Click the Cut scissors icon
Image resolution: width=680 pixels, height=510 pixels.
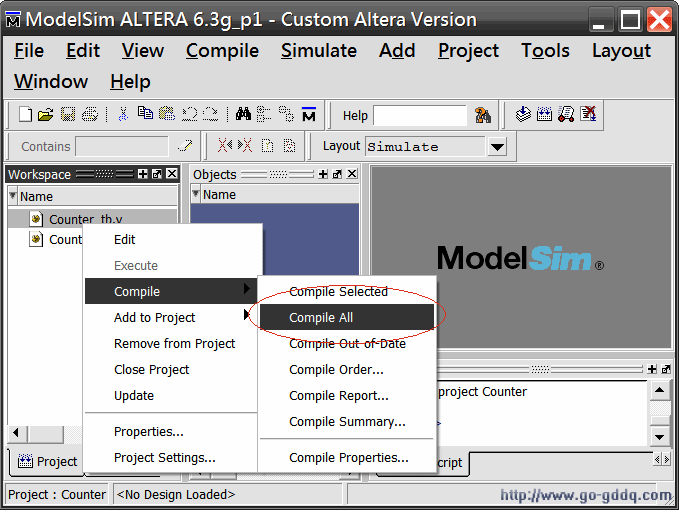click(123, 114)
